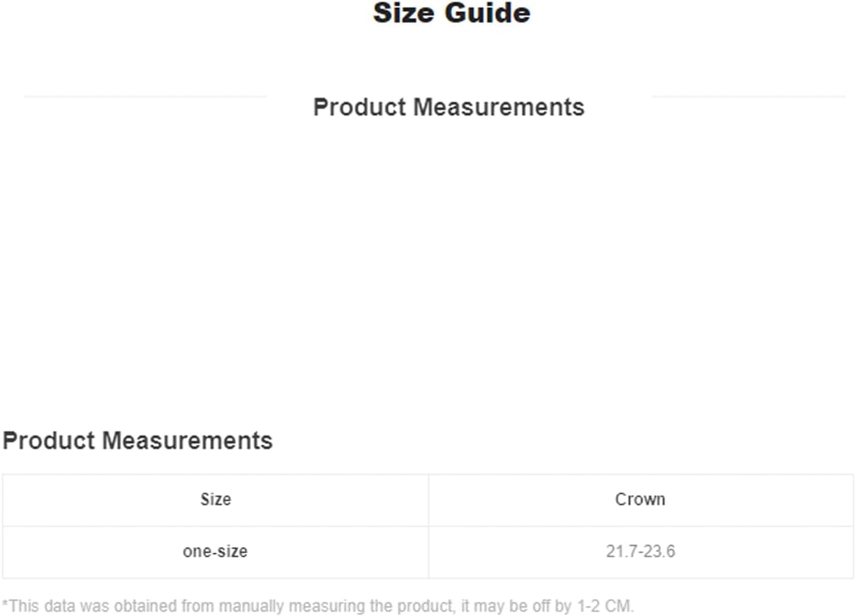
Task: Click the column border between Size and Crown
Action: [x=428, y=499]
